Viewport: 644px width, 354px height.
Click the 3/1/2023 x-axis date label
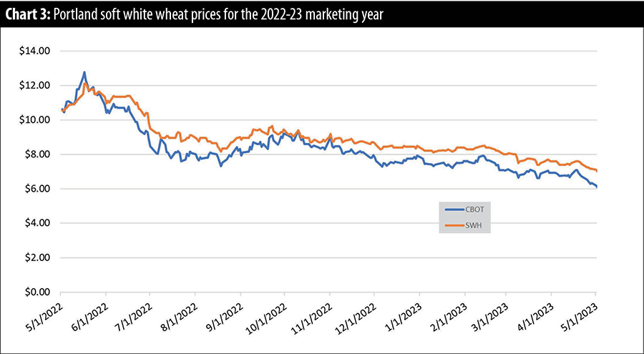pos(490,313)
